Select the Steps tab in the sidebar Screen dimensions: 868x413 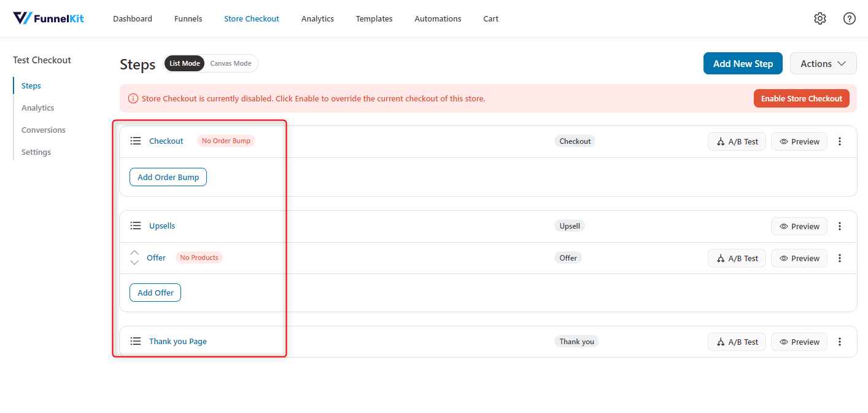click(x=31, y=85)
